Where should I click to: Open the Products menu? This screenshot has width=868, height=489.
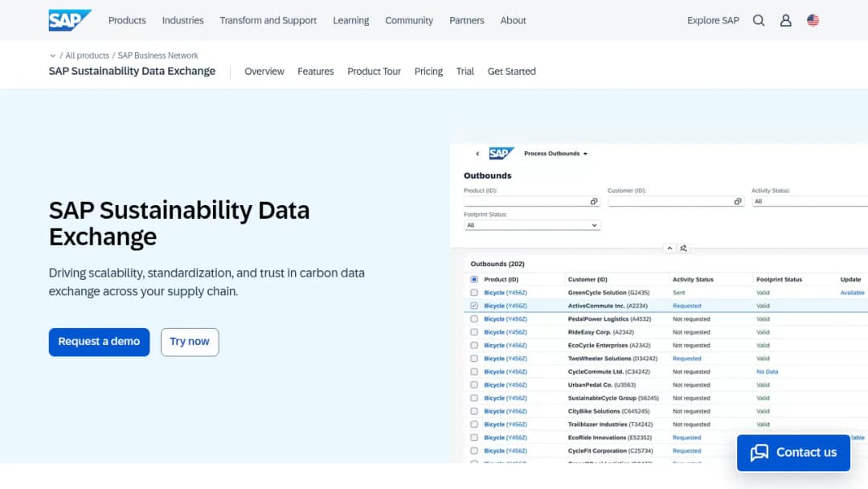pos(127,20)
